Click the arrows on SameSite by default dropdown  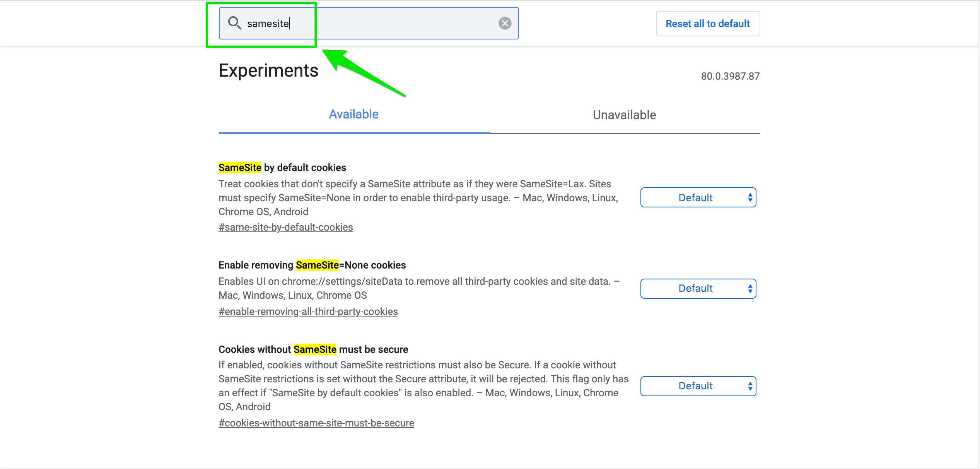[x=750, y=198]
